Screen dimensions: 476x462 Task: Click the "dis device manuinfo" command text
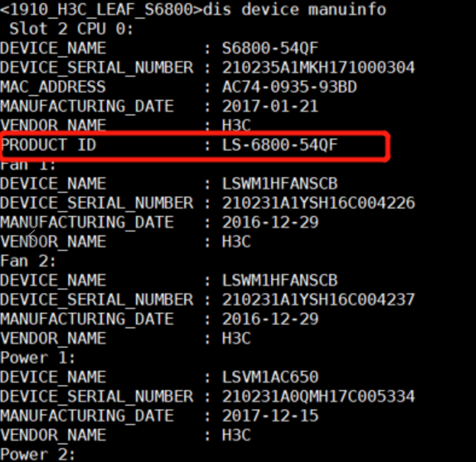pyautogui.click(x=295, y=10)
